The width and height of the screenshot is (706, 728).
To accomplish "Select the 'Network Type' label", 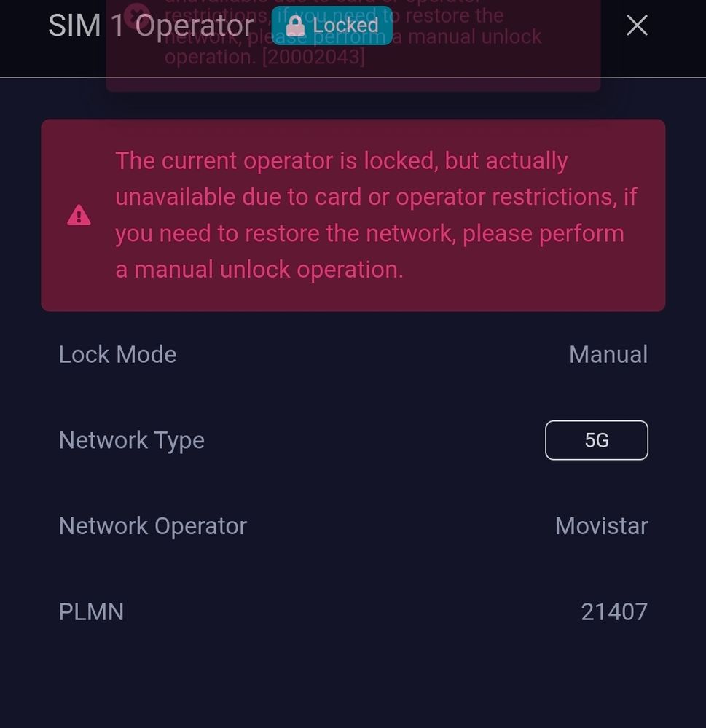I will (131, 440).
